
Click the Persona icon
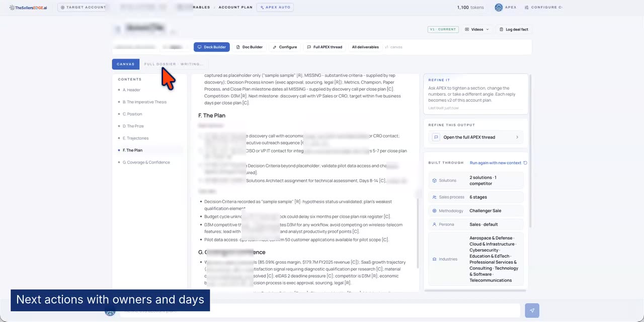tap(435, 224)
